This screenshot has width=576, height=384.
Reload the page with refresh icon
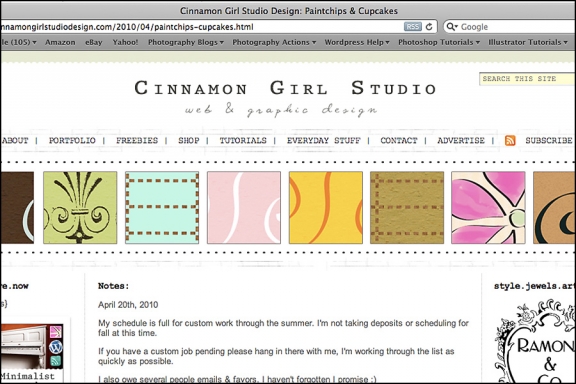click(429, 27)
